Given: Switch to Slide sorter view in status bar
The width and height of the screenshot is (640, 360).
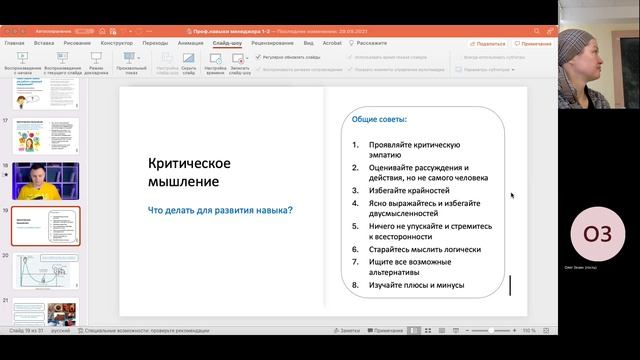Looking at the screenshot, I should pos(428,330).
